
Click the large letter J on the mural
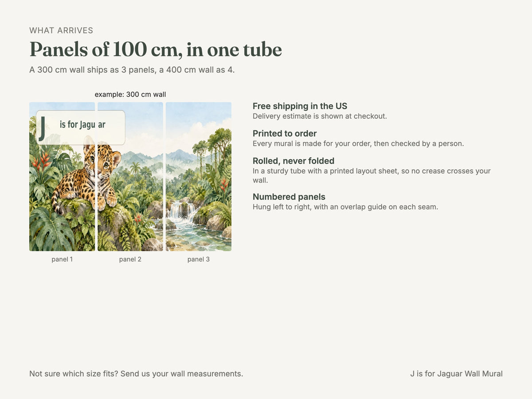42,128
